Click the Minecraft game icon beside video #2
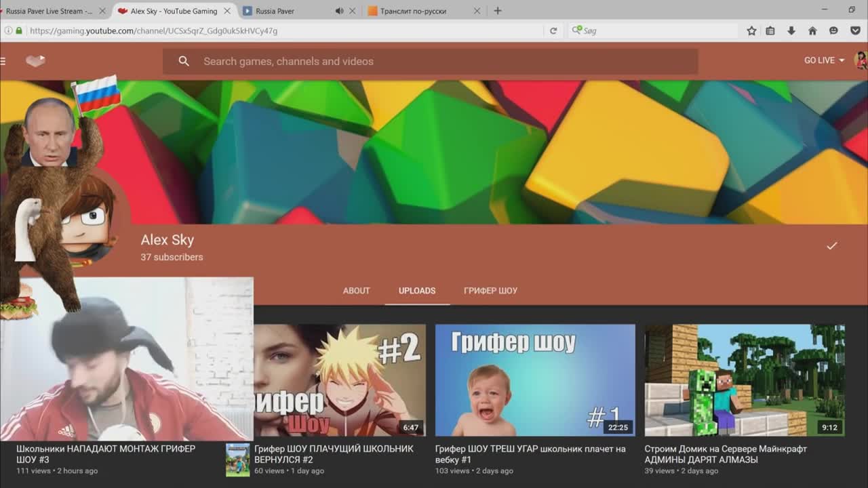This screenshot has width=868, height=488. pos(237,460)
